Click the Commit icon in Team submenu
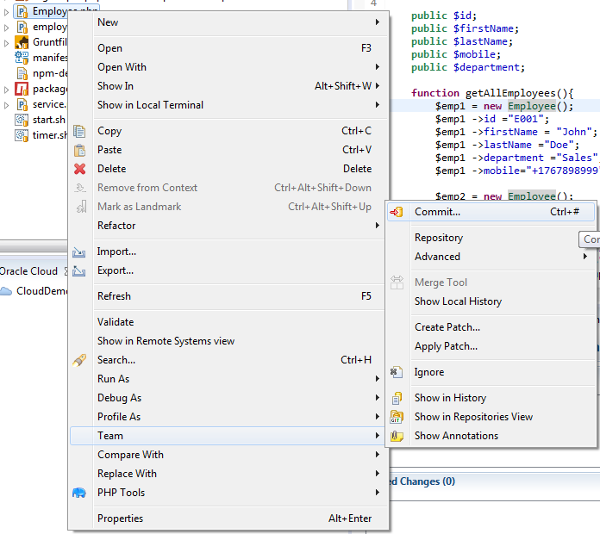The width and height of the screenshot is (600, 534). pyautogui.click(x=397, y=212)
